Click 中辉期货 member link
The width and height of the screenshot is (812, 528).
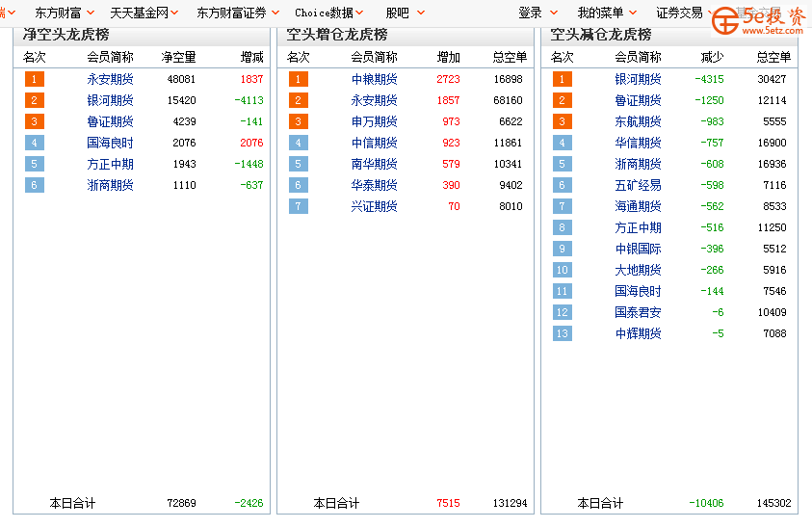[638, 334]
